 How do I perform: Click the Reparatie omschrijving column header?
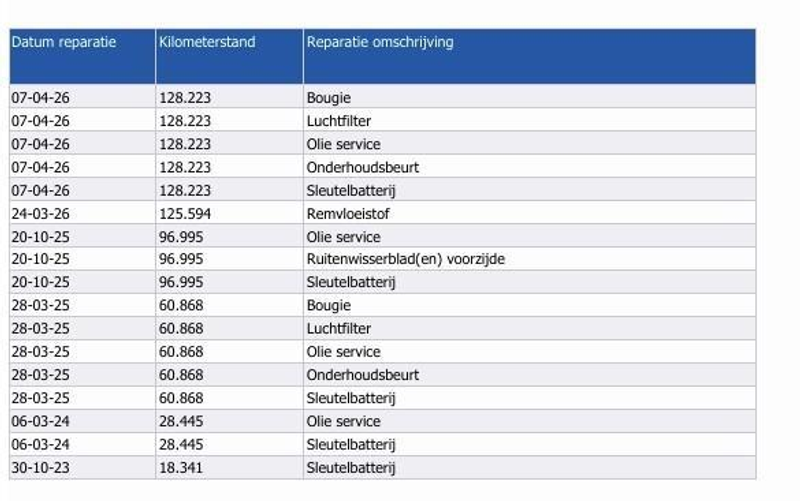(530, 56)
